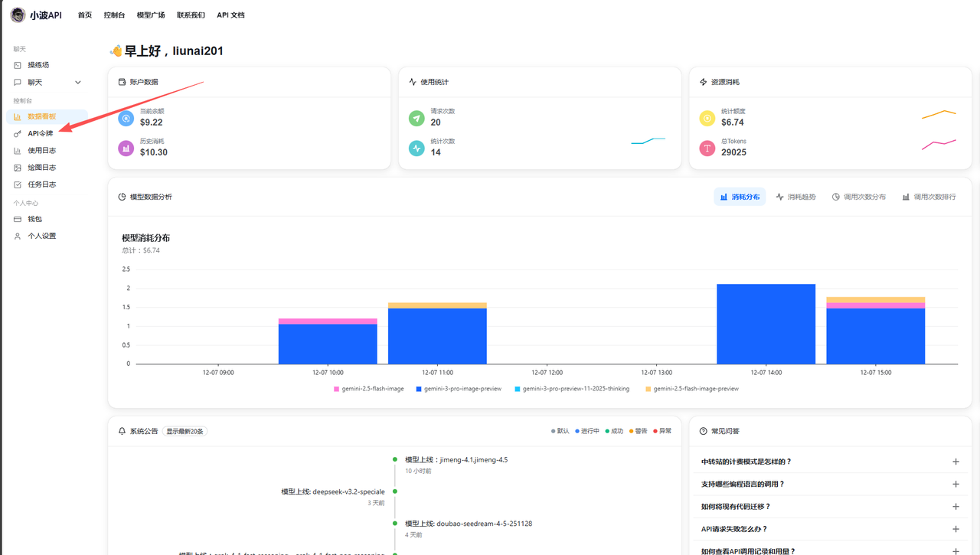Click the API令牌 key icon
Viewport: 980px width, 555px height.
[x=18, y=134]
